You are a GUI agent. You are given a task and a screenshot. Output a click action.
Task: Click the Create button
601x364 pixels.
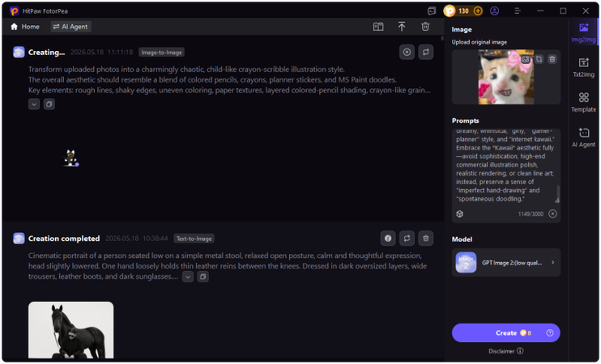point(506,333)
